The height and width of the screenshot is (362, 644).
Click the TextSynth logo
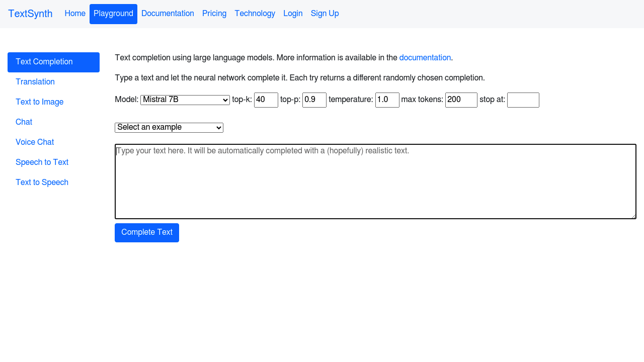point(30,14)
